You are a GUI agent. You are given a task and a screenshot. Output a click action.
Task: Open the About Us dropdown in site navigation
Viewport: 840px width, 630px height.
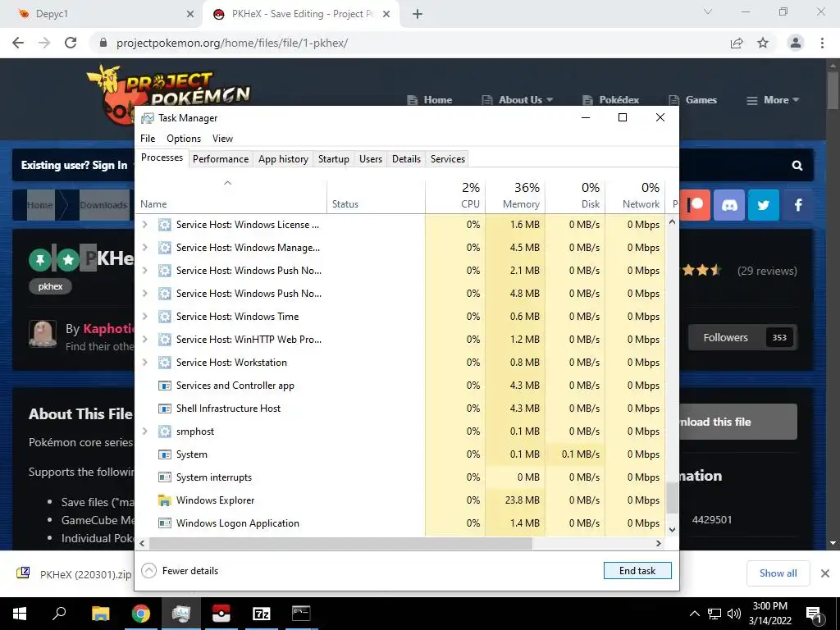(518, 100)
